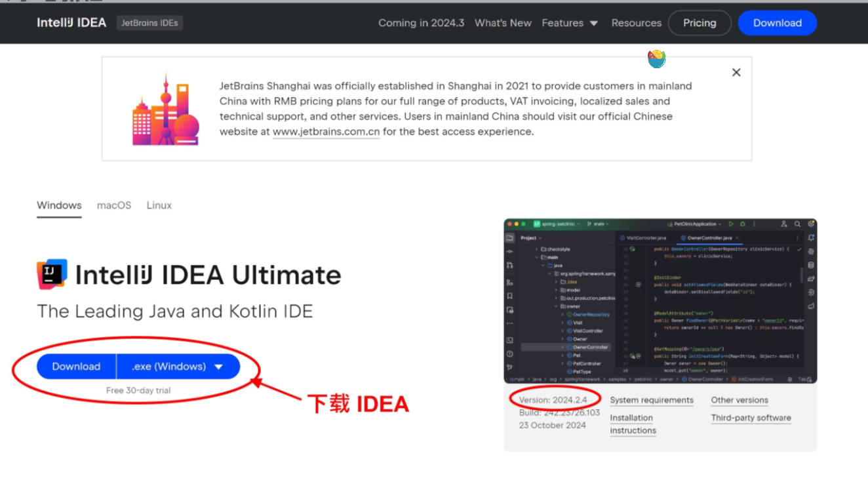This screenshot has width=868, height=484.
Task: Click the IntelliJ IDEA Ultimate product icon
Action: click(52, 275)
